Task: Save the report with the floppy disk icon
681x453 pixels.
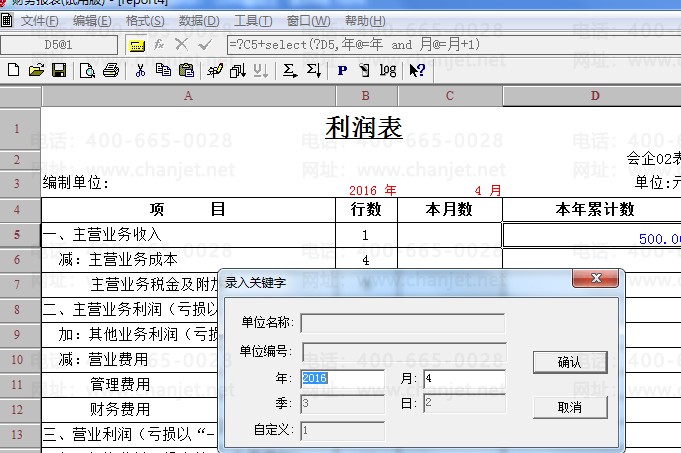Action: pos(59,70)
